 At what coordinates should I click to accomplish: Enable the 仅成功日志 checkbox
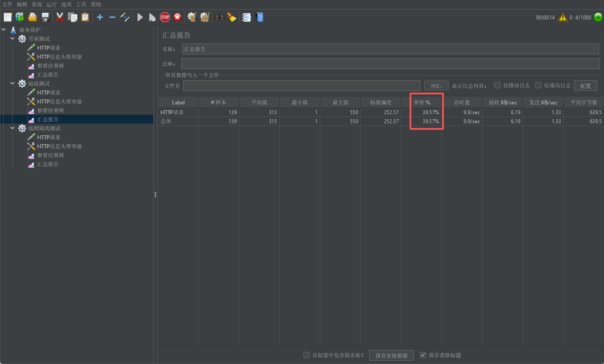(538, 86)
